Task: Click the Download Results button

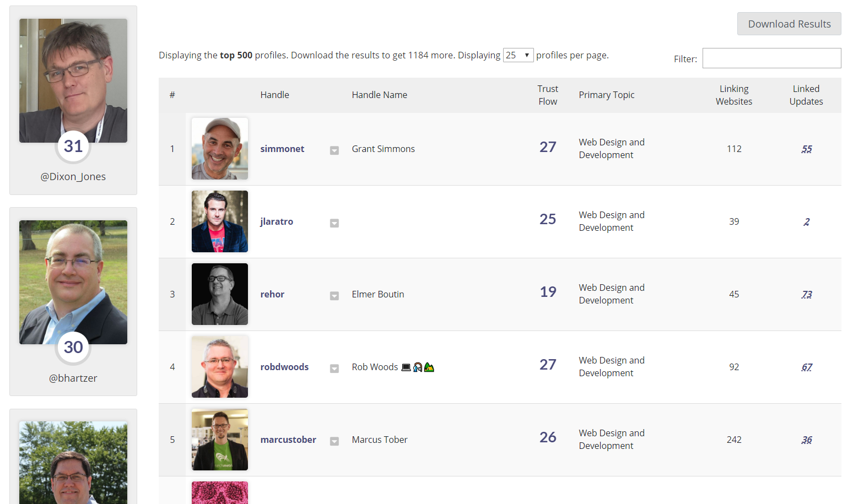Action: click(x=789, y=24)
